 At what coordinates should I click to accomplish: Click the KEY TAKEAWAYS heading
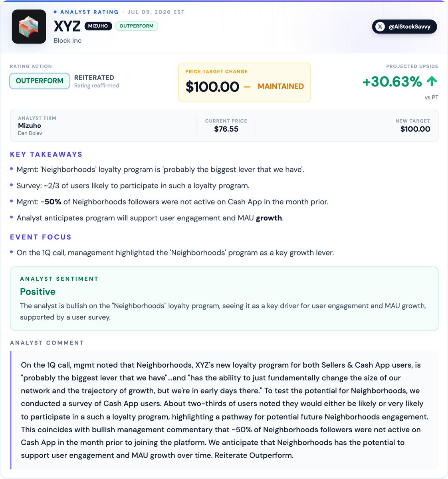(46, 154)
